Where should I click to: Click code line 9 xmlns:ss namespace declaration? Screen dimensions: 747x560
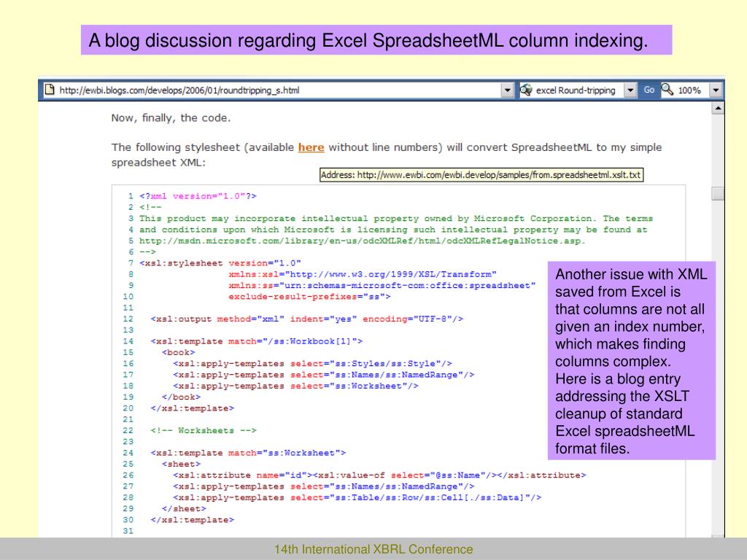coord(382,286)
